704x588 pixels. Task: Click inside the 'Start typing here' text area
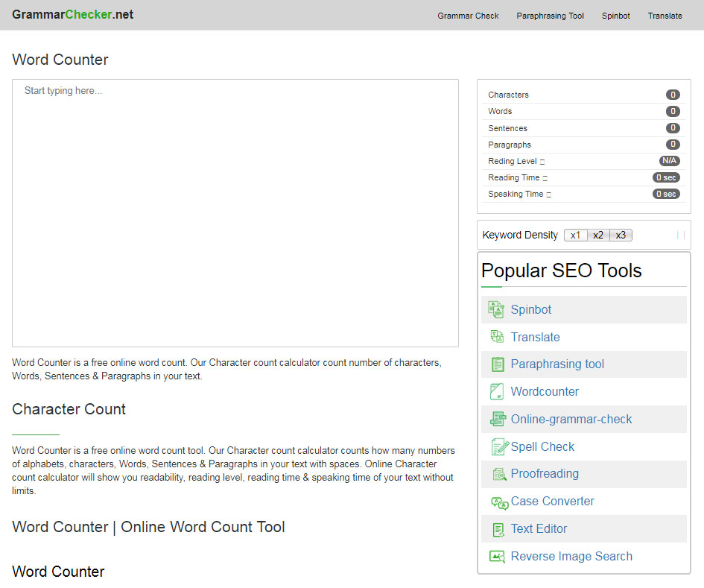235,212
